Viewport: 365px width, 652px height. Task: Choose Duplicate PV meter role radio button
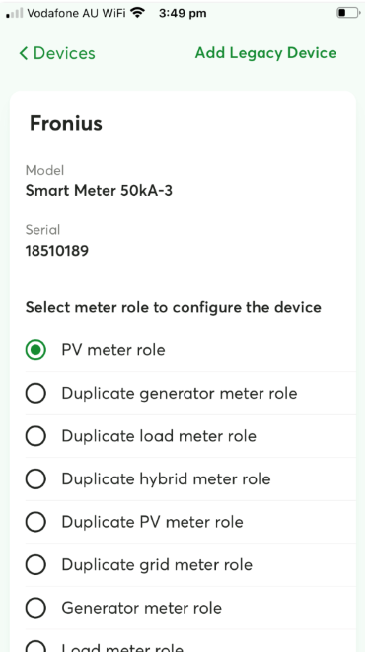(36, 522)
